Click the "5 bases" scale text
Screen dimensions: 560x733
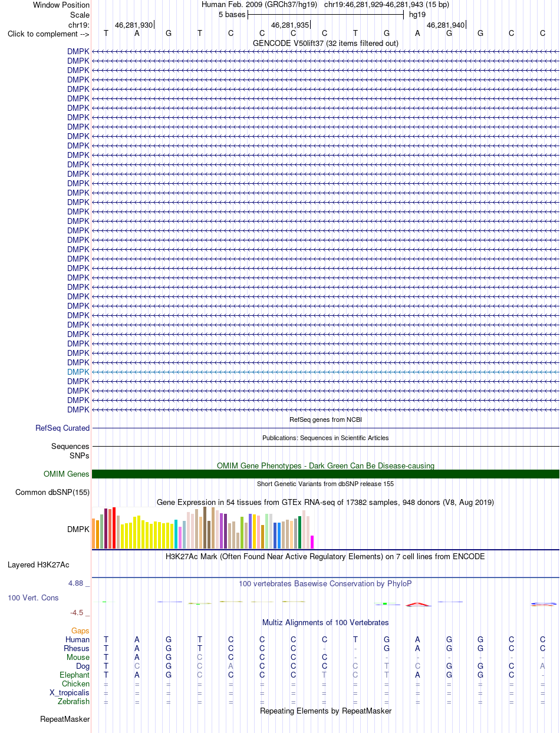coord(232,14)
